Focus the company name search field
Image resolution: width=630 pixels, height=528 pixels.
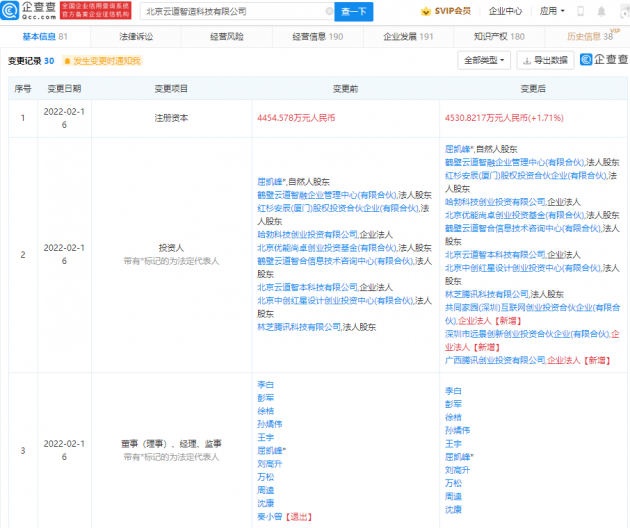(x=235, y=12)
